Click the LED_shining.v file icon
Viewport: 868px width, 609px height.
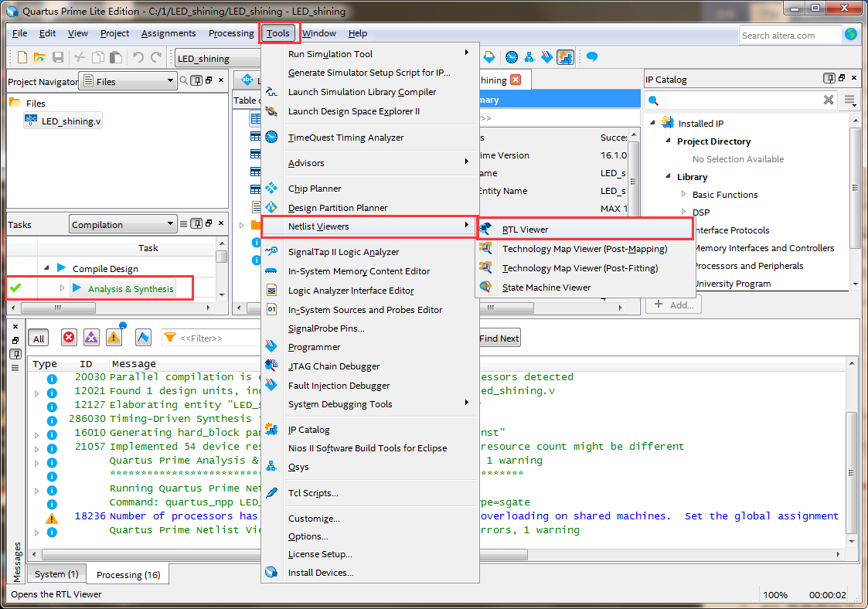pos(31,120)
